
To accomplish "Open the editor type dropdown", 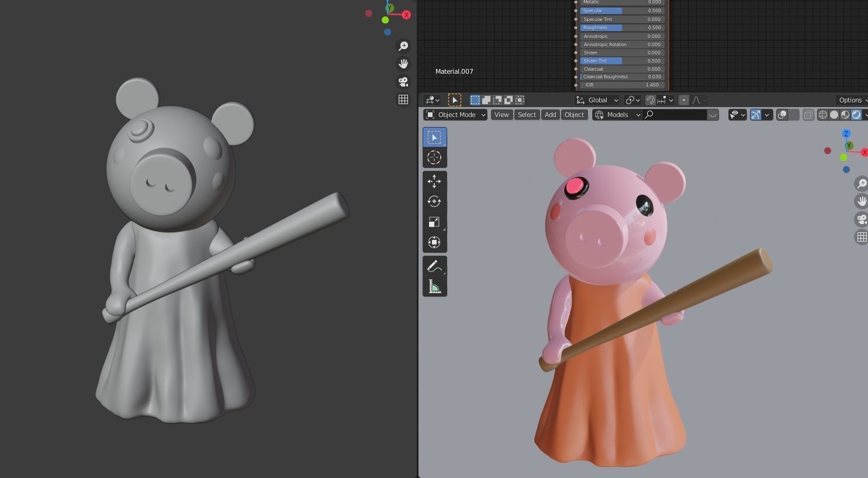I will click(433, 100).
